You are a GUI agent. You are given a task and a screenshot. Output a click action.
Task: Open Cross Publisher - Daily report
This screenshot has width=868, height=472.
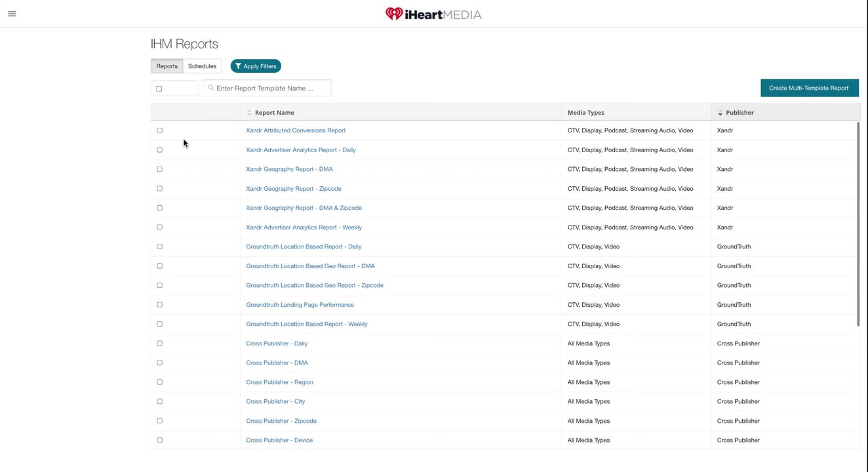(277, 344)
